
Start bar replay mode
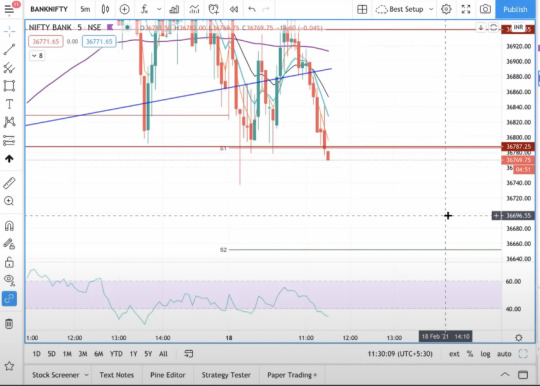click(234, 9)
